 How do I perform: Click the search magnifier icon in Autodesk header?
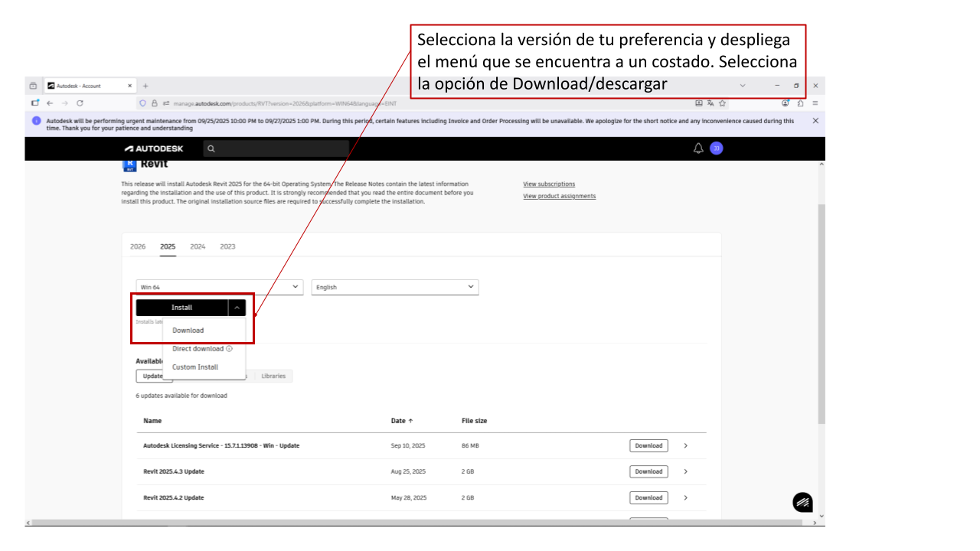pyautogui.click(x=211, y=148)
